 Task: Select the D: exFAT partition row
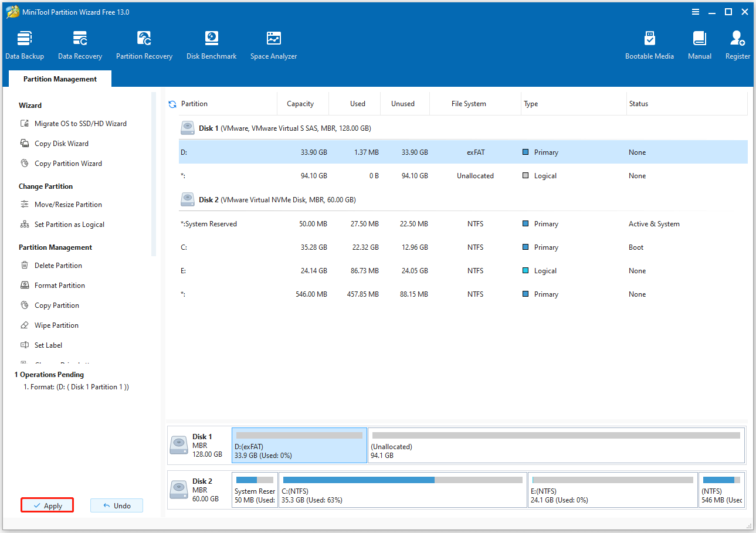pyautogui.click(x=293, y=152)
